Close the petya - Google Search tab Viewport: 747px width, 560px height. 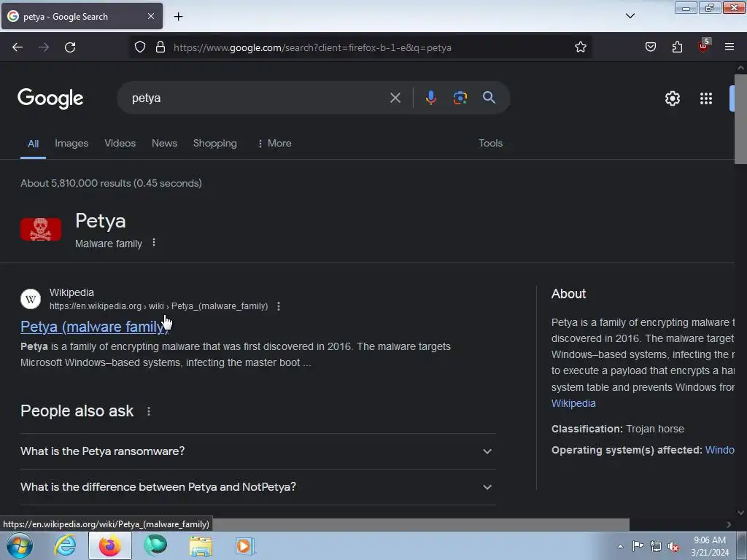tap(151, 16)
